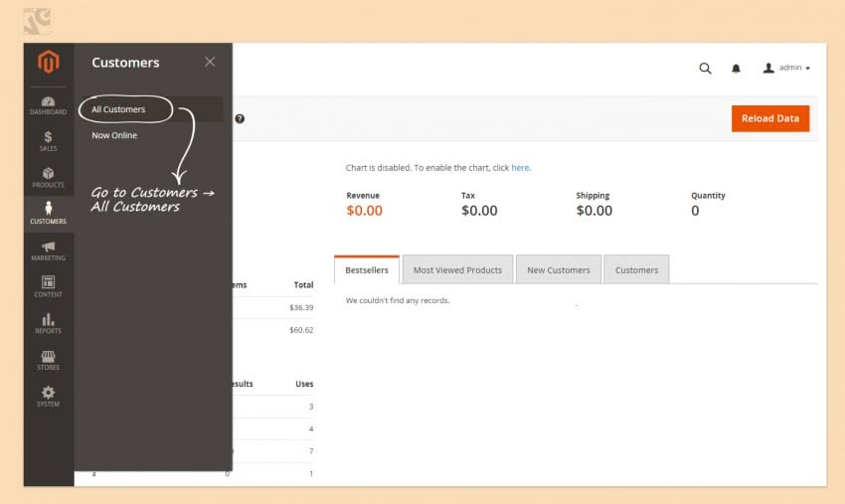Click the 'We couldn't find any records' text
Image resolution: width=845 pixels, height=504 pixels.
398,300
